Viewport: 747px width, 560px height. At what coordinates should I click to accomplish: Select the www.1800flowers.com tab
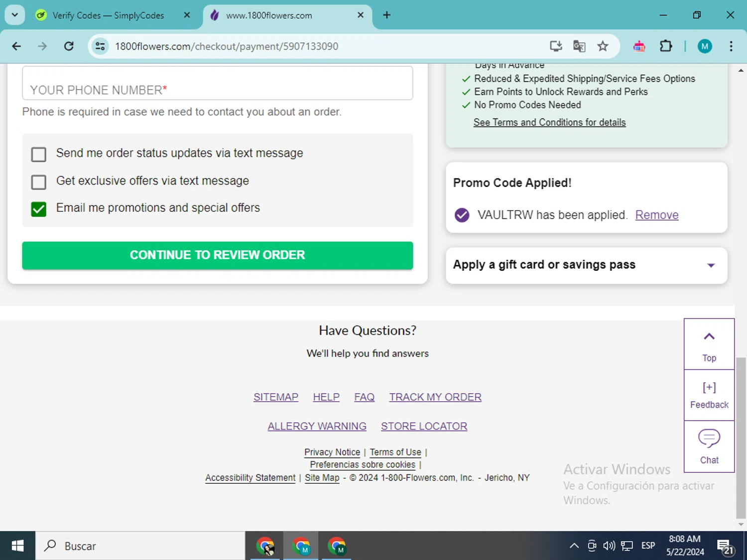(287, 15)
